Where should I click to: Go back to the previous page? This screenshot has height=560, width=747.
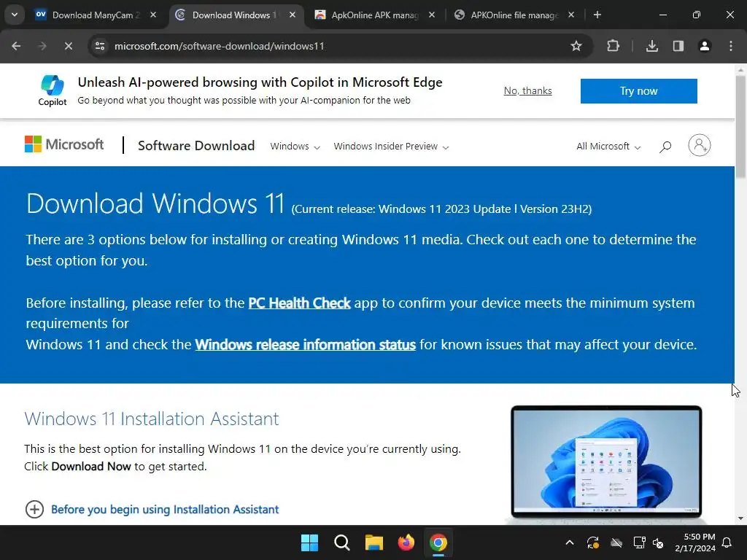click(16, 46)
